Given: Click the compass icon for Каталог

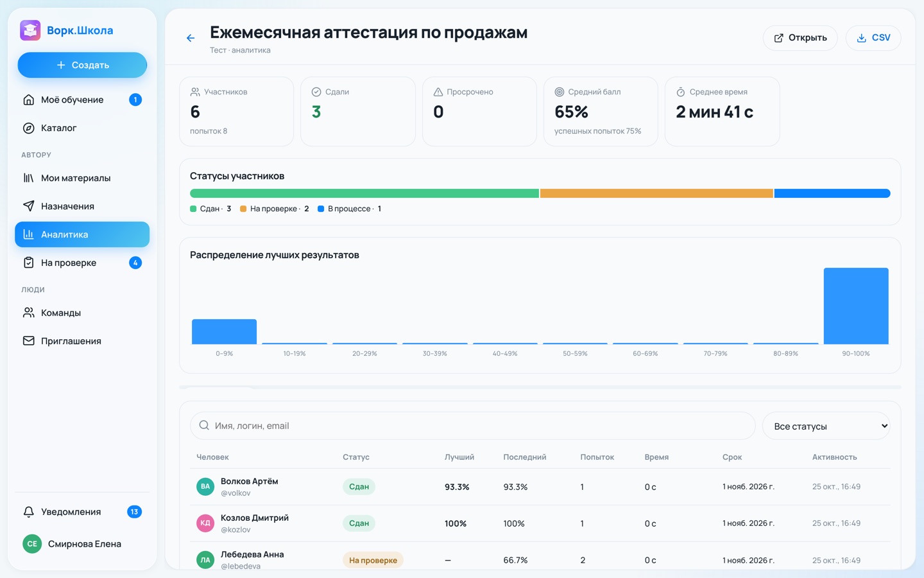Looking at the screenshot, I should tap(29, 128).
